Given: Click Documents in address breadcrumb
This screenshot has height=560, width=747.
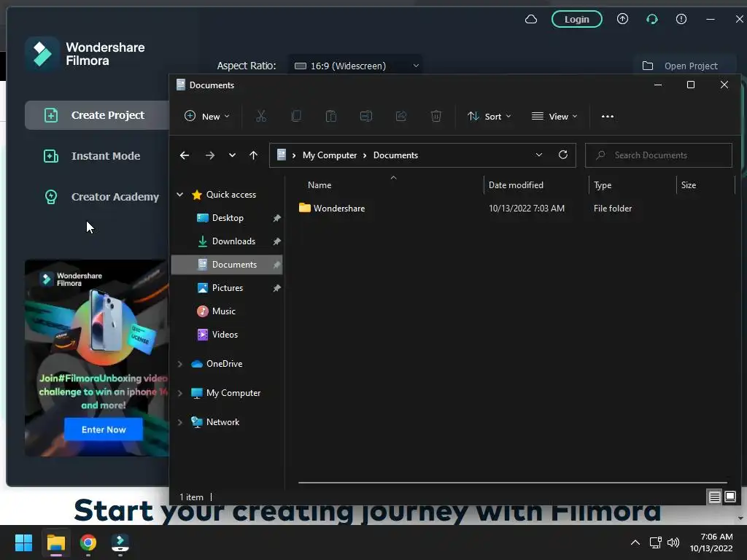Looking at the screenshot, I should 395,155.
